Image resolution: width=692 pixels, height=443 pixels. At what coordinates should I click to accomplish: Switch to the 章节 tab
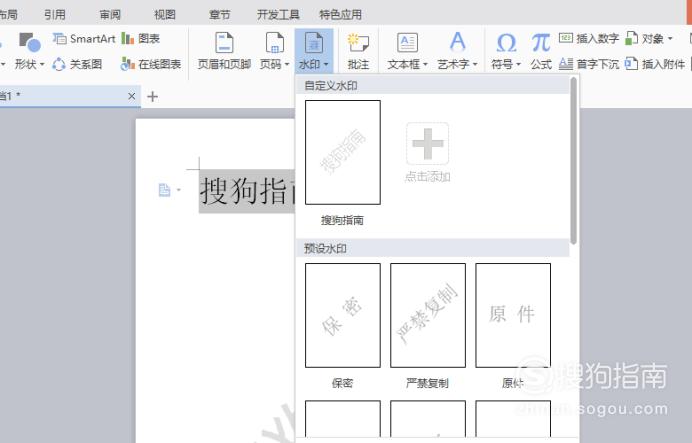(220, 15)
